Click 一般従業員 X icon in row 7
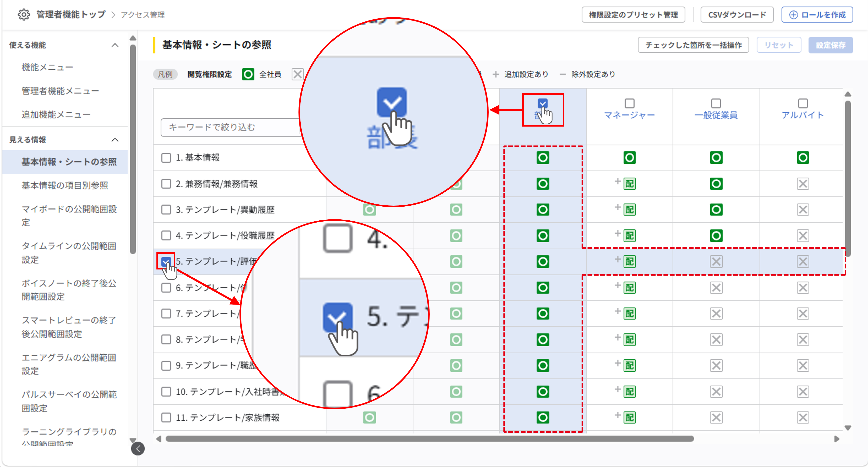This screenshot has width=868, height=467. [x=716, y=314]
